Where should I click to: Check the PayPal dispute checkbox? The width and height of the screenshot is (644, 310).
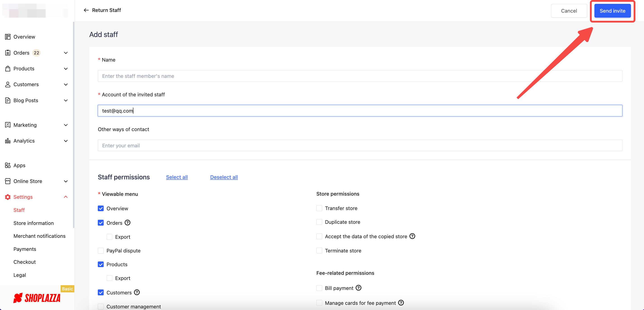point(101,251)
